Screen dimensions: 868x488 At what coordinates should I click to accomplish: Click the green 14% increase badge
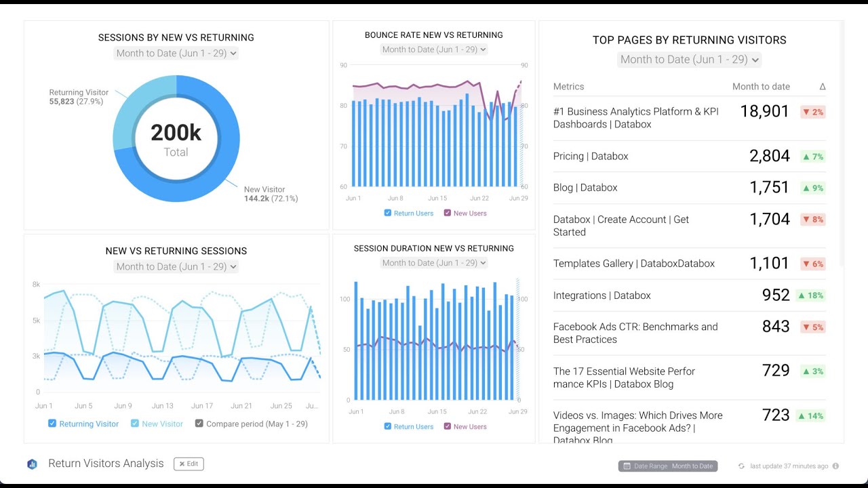click(x=810, y=415)
